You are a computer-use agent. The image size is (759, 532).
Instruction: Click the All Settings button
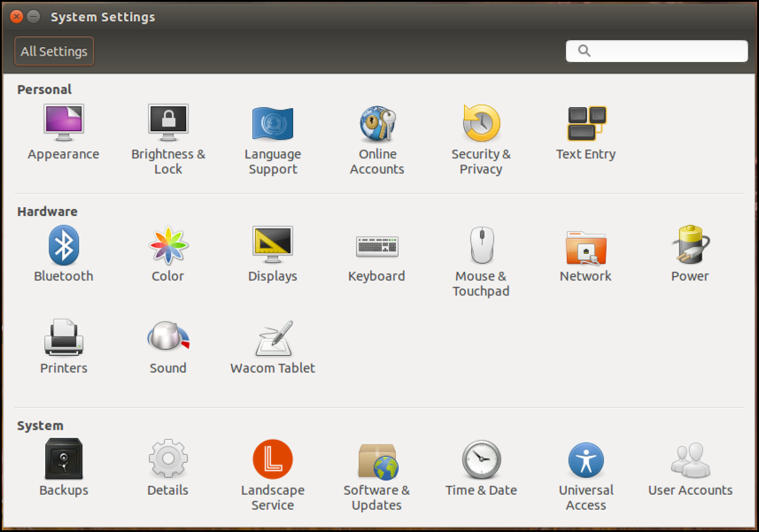click(x=53, y=50)
